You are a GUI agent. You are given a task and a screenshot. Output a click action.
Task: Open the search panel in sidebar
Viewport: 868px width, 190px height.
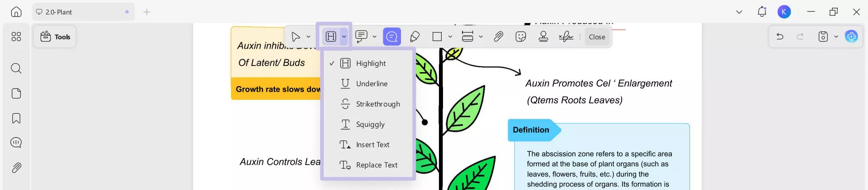click(x=16, y=68)
